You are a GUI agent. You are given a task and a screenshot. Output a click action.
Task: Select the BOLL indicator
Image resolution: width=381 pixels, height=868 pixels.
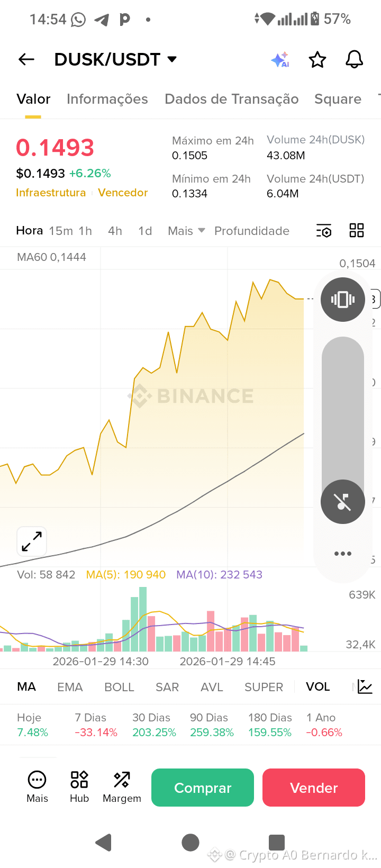(119, 687)
